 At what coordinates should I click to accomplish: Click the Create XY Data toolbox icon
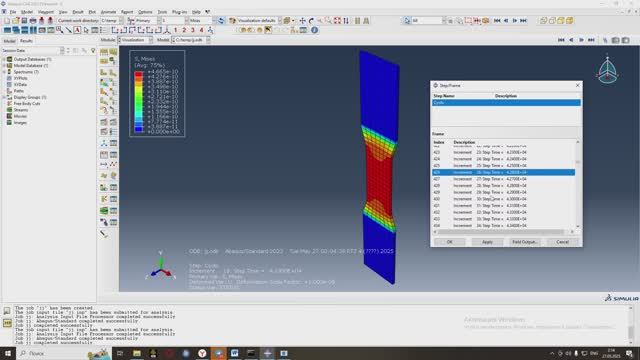(104, 155)
